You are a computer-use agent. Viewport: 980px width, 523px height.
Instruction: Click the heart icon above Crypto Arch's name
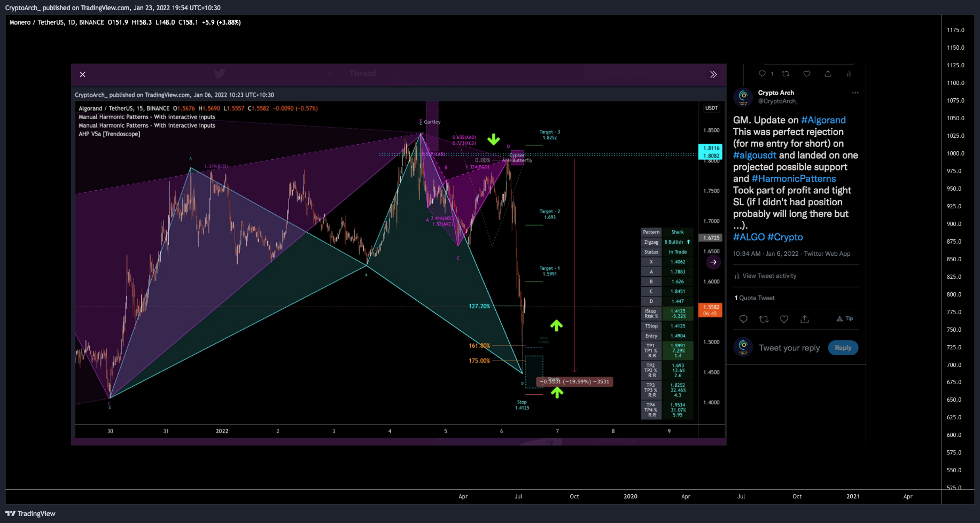pyautogui.click(x=807, y=74)
